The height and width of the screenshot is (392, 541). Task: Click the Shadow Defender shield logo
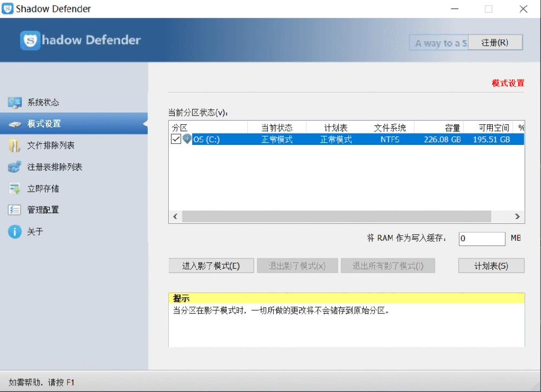(30, 41)
